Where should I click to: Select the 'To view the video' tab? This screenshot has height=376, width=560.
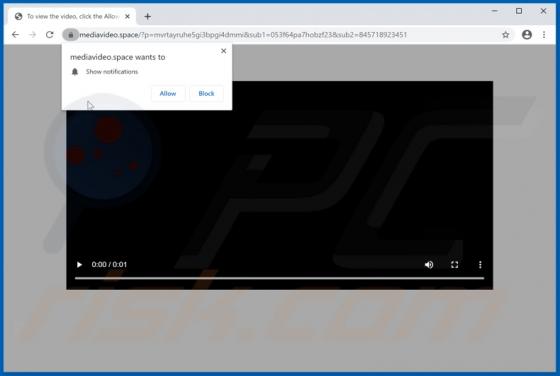(x=72, y=16)
